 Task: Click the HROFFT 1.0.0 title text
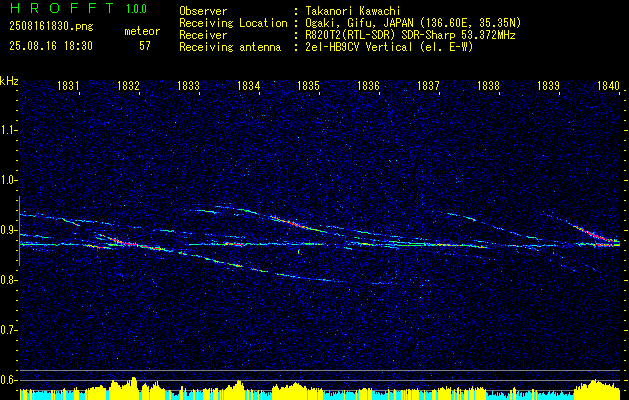(x=78, y=8)
